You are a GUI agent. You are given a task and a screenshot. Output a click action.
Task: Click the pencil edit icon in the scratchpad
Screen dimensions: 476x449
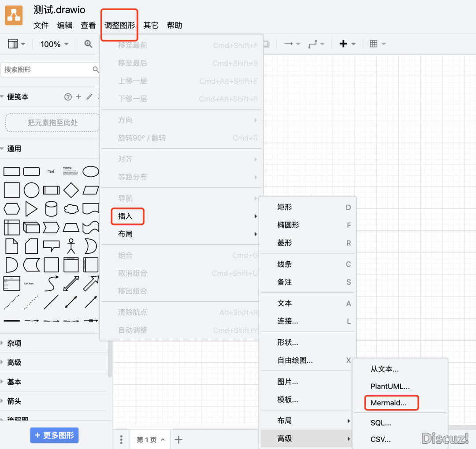pyautogui.click(x=89, y=97)
